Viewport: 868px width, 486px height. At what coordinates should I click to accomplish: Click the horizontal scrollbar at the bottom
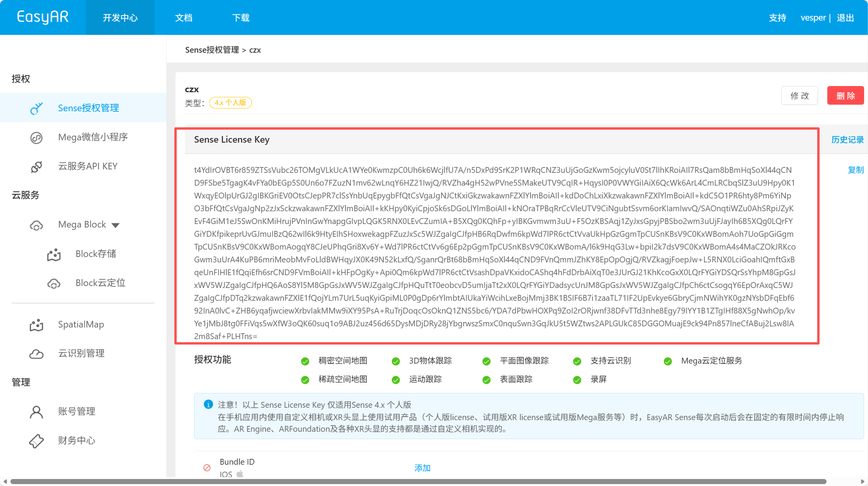418,481
